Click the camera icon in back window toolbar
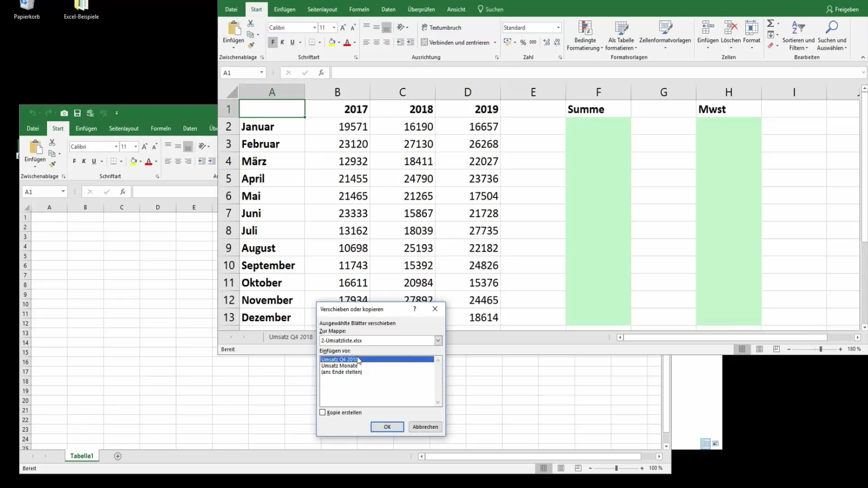Image resolution: width=868 pixels, height=488 pixels. [x=64, y=113]
